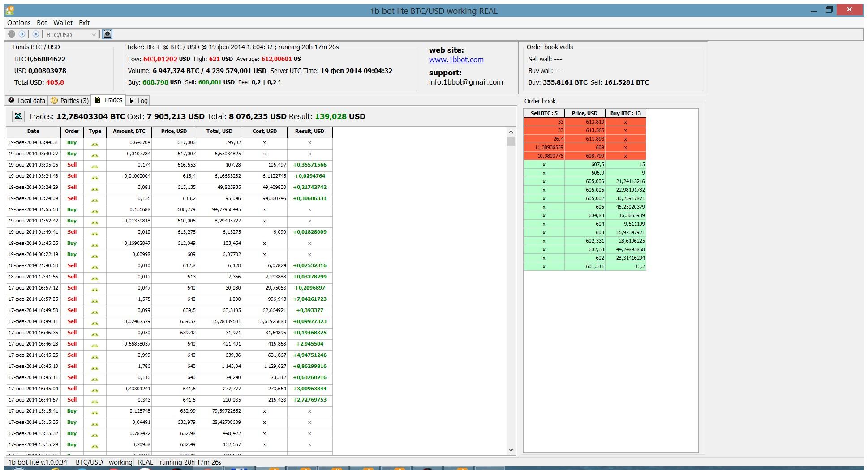Click the ticker Low value 603,01202
Viewport: 868px width, 470px height.
click(160, 59)
